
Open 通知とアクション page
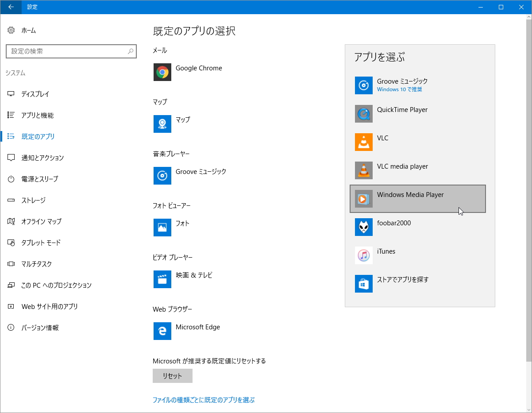(42, 158)
